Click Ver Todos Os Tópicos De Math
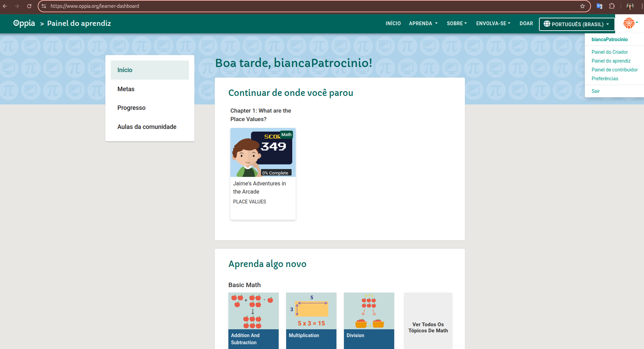 pos(428,327)
